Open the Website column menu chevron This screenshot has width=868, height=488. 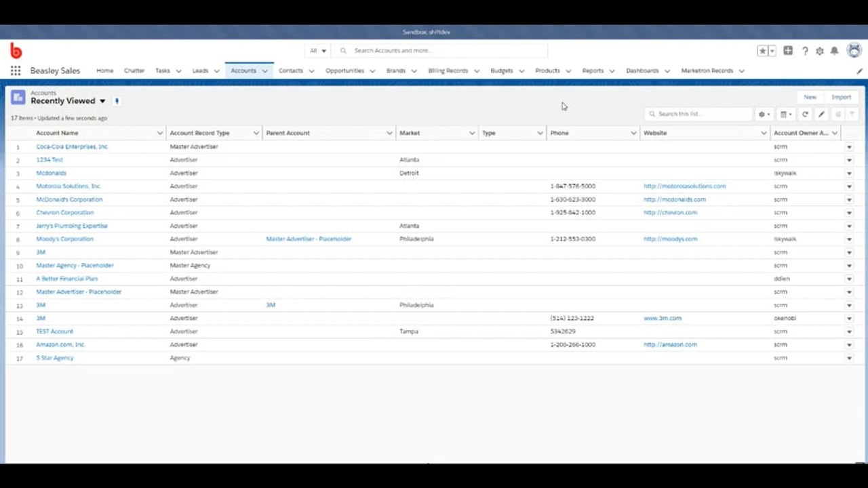[x=764, y=133]
